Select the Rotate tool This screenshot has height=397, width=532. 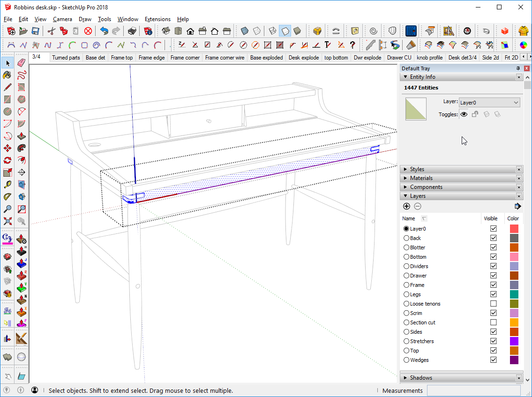click(7, 160)
